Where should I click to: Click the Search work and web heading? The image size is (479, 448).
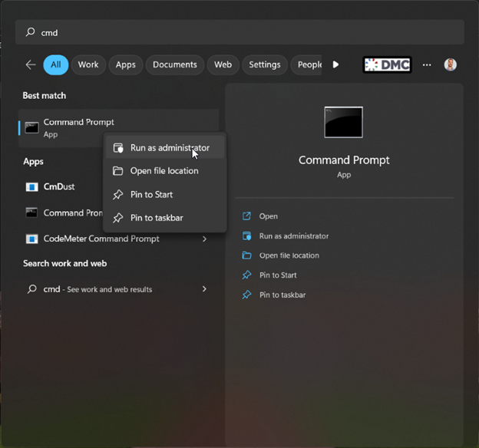64,263
